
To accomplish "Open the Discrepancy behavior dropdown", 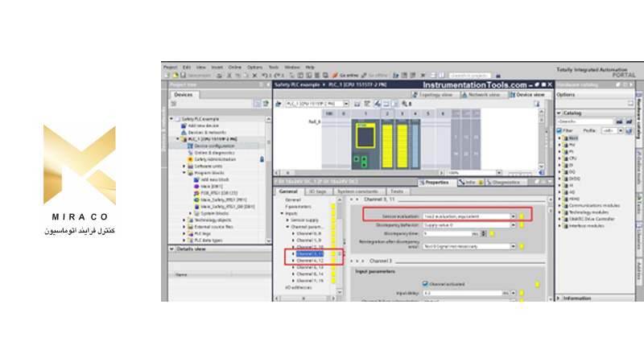I will [512, 224].
